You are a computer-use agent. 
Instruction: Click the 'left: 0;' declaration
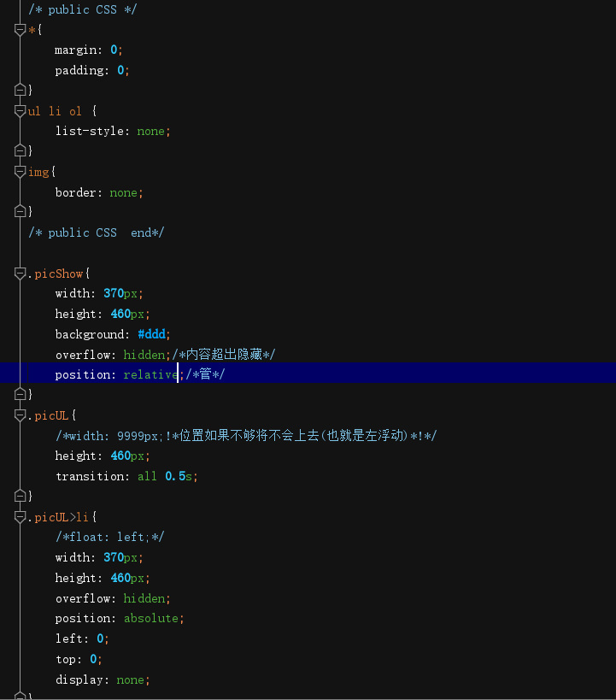82,638
